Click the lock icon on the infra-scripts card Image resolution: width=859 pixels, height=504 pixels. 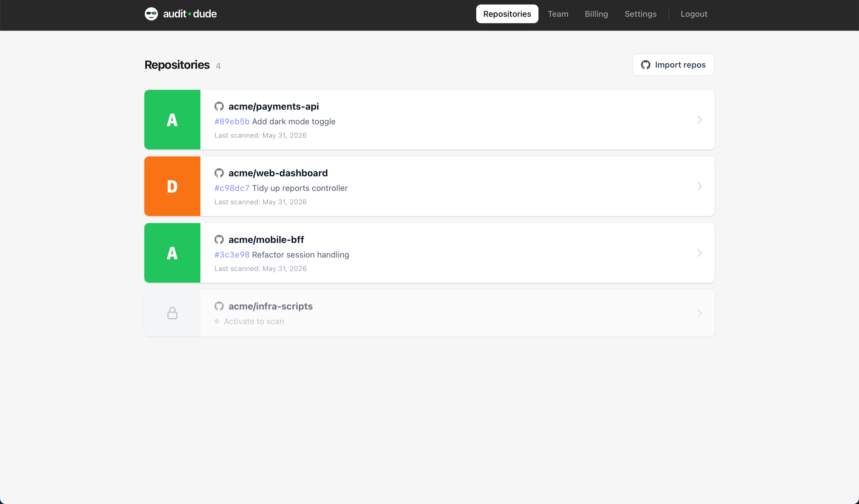[172, 313]
